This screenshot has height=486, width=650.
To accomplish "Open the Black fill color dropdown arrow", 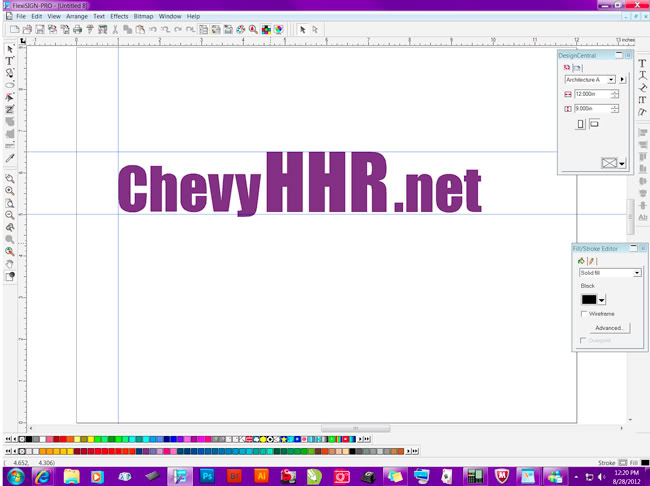I will (601, 300).
